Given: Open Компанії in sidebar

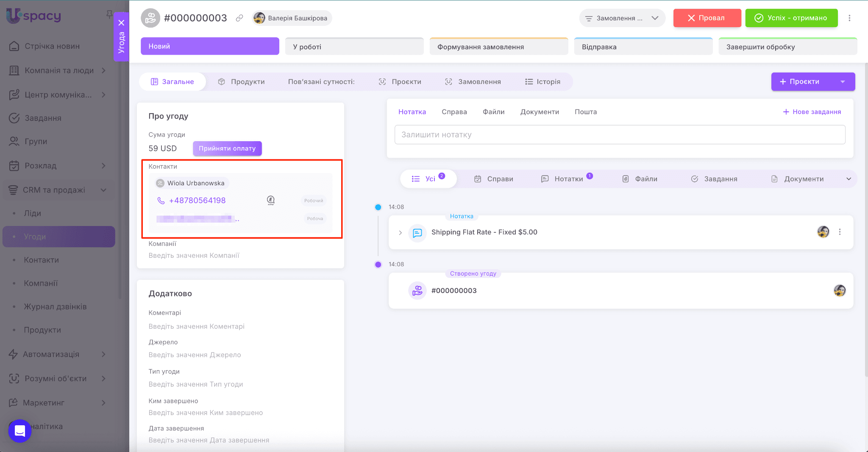Looking at the screenshot, I should [41, 283].
